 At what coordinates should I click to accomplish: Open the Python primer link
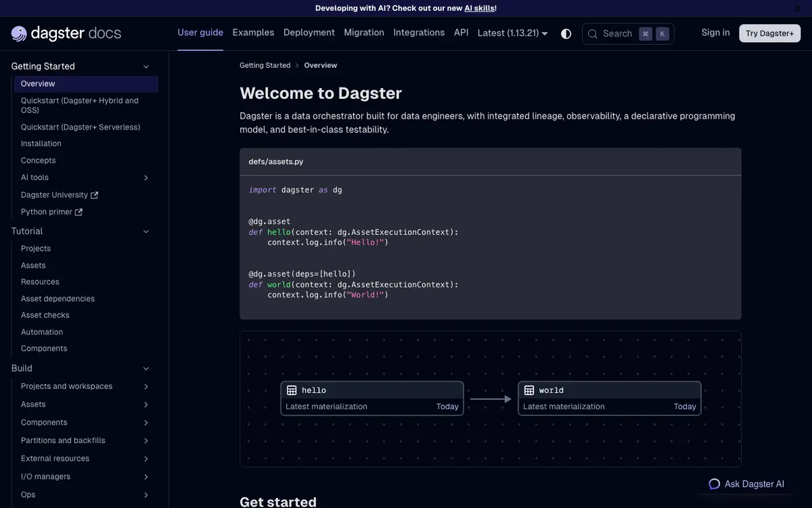(51, 212)
